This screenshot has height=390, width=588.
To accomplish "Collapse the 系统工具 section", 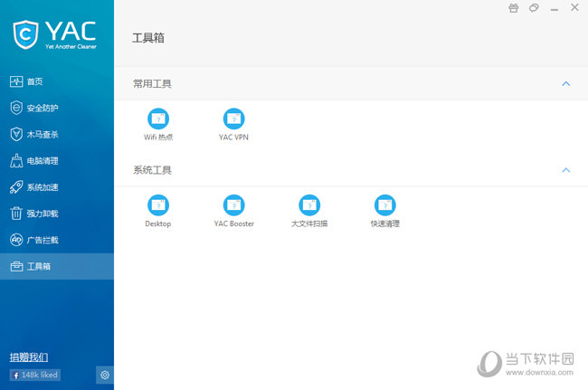I will (566, 170).
